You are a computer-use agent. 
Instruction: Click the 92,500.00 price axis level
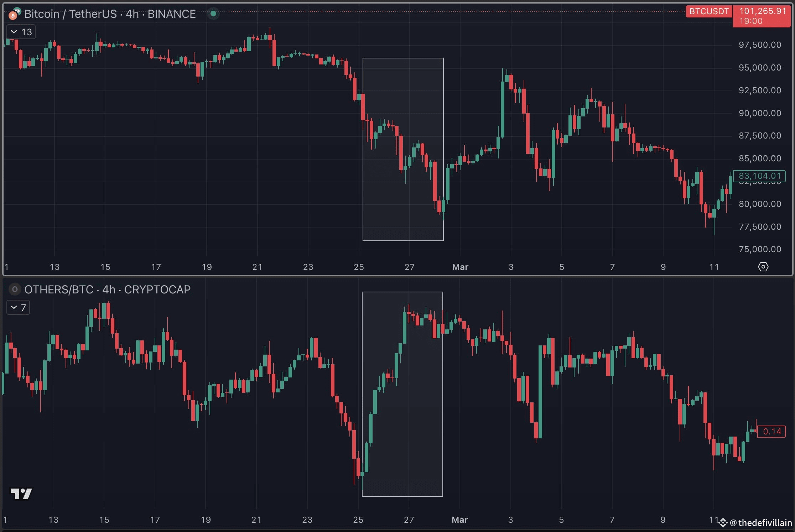click(760, 90)
